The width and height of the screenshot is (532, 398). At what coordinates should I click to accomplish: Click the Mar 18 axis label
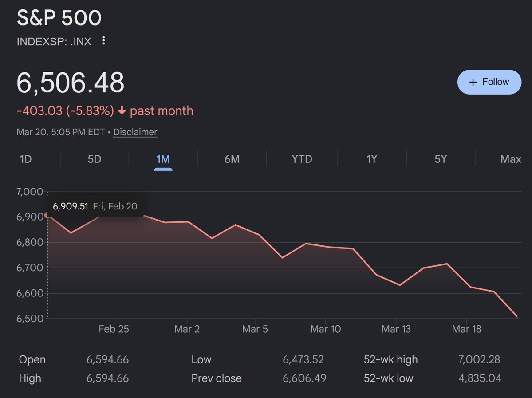[x=466, y=329]
